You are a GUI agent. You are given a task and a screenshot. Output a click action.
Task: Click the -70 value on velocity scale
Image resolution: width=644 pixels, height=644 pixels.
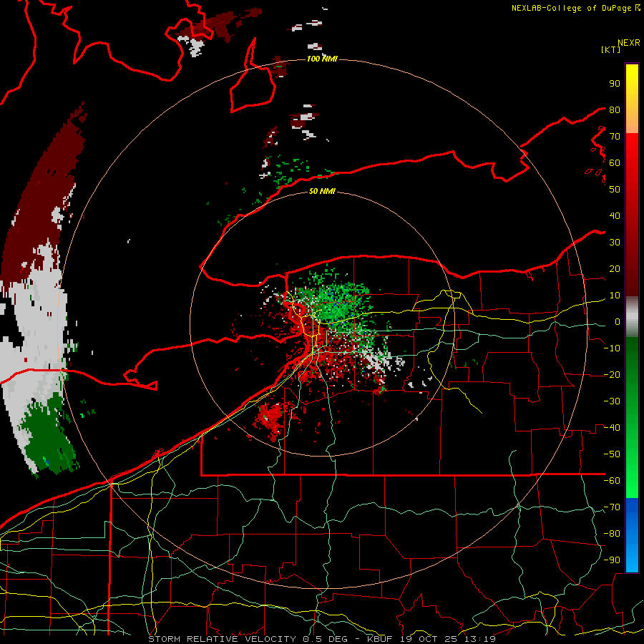(x=612, y=507)
